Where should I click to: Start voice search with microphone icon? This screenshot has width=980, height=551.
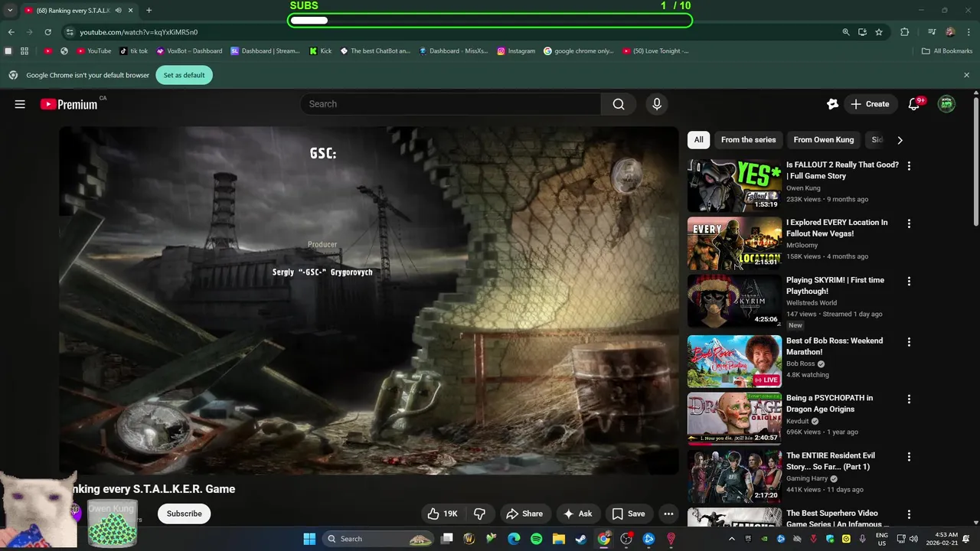(656, 104)
